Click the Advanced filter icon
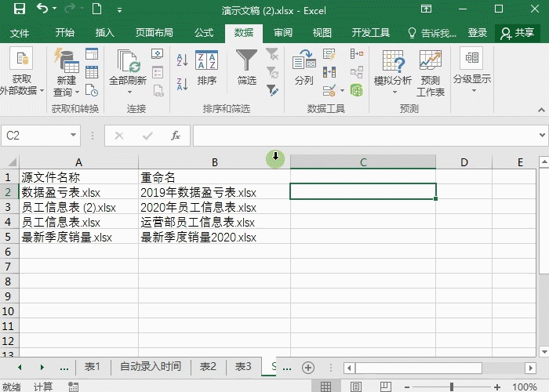This screenshot has width=549, height=392. pyautogui.click(x=272, y=90)
